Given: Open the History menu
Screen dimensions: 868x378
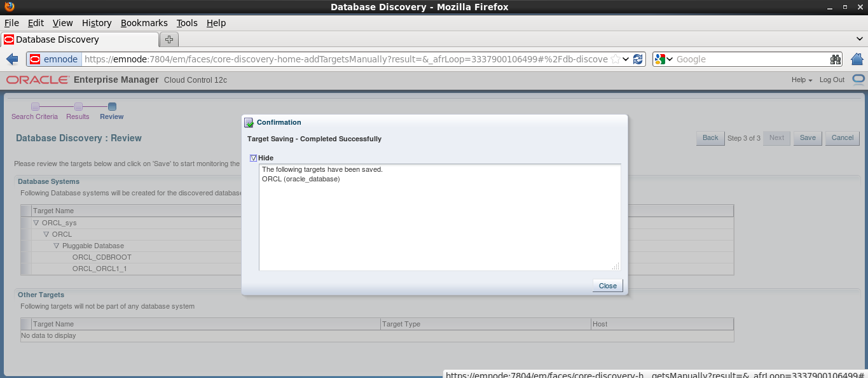Looking at the screenshot, I should 97,23.
